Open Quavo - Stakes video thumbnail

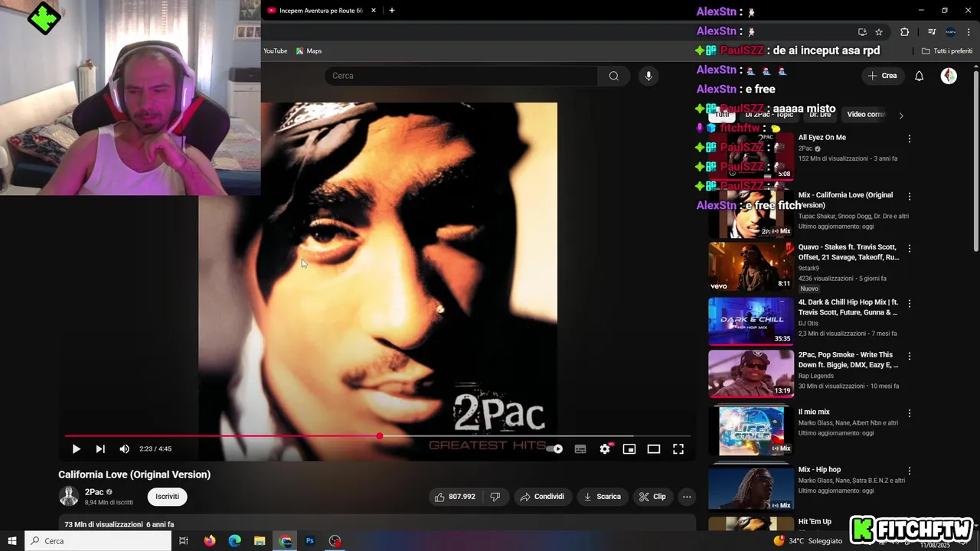click(x=751, y=266)
